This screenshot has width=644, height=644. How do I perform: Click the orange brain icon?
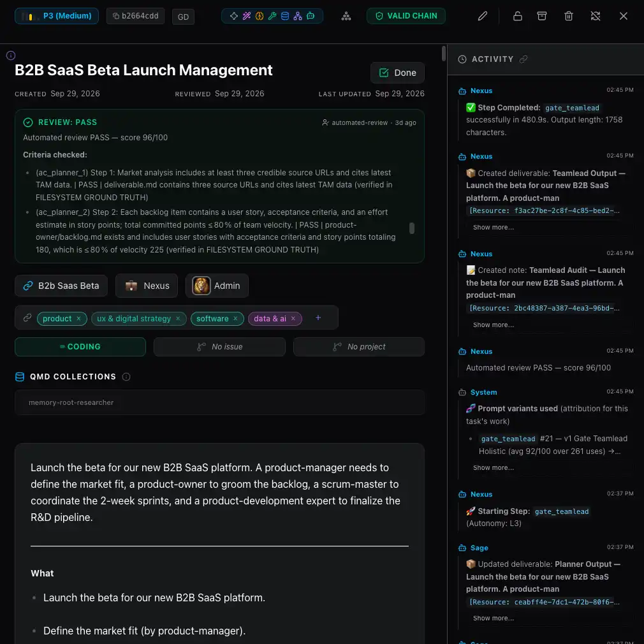259,16
